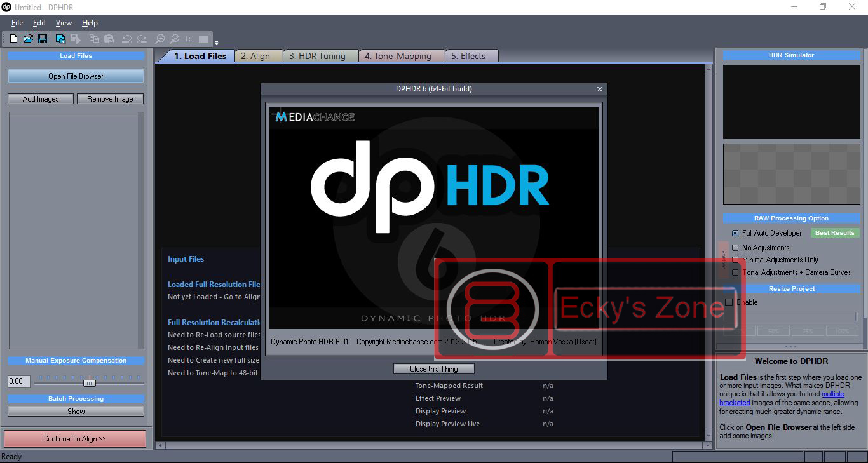Click the HDR Simulator preview thumbnail

tap(791, 102)
